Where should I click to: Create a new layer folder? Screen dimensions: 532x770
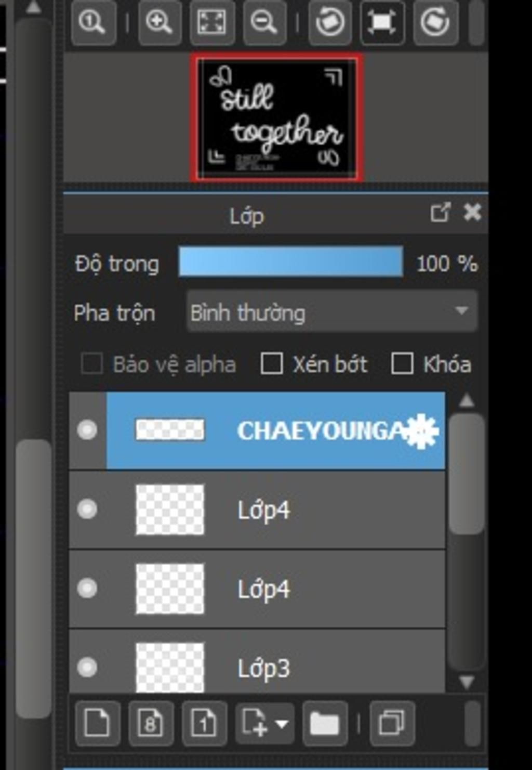(325, 723)
